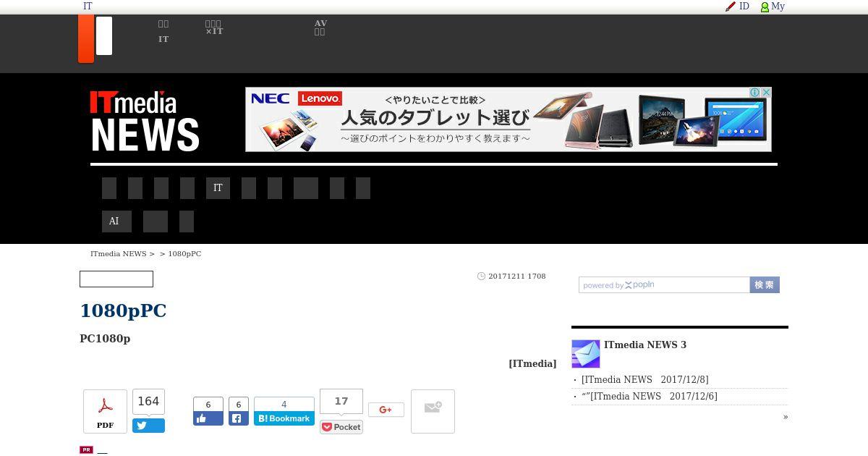Close the NEC Lenovo banner ad
868x456 pixels.
(x=766, y=93)
